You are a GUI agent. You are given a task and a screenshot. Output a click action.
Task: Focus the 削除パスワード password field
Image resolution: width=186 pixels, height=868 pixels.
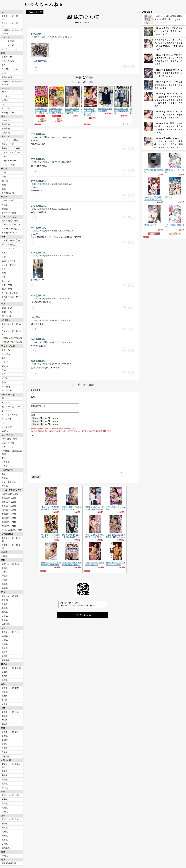pos(55,410)
